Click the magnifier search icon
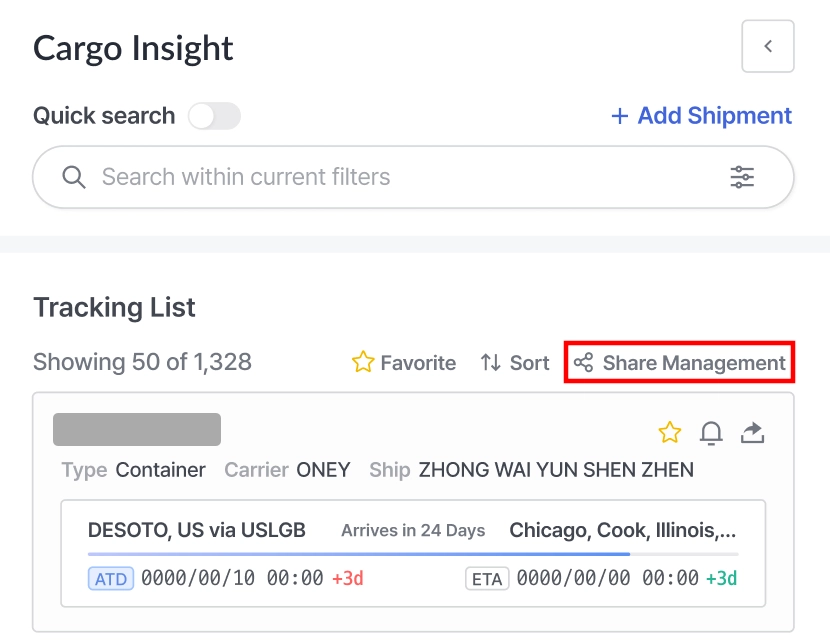The width and height of the screenshot is (830, 643). tap(74, 178)
